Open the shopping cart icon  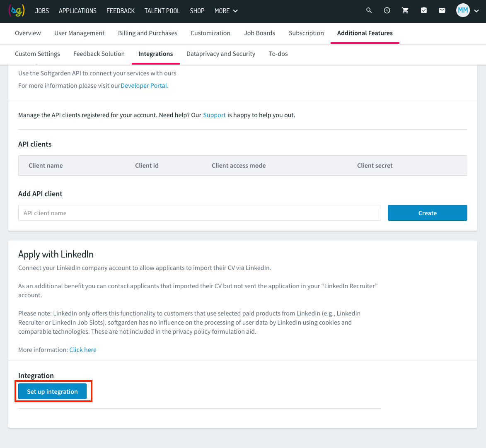point(405,10)
